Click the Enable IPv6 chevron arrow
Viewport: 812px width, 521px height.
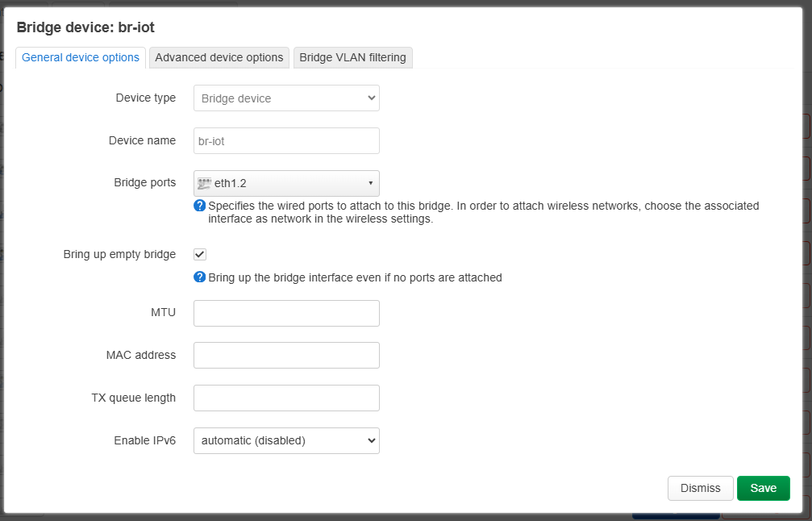(x=371, y=440)
